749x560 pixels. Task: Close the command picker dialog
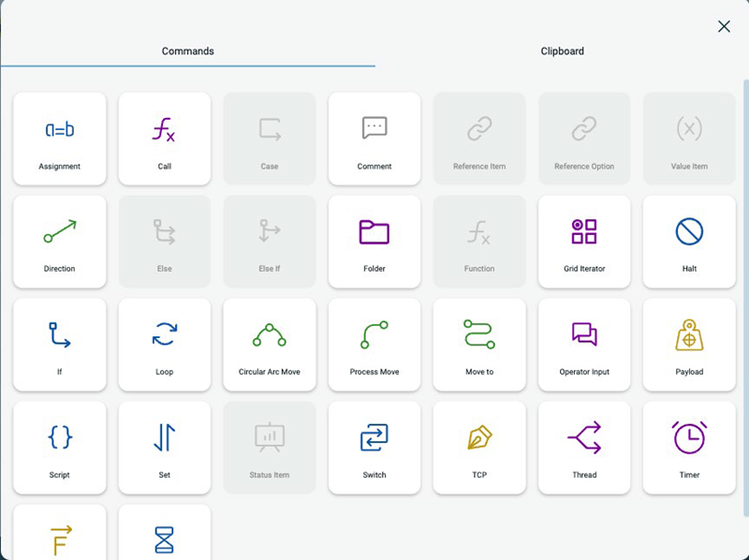[724, 26]
